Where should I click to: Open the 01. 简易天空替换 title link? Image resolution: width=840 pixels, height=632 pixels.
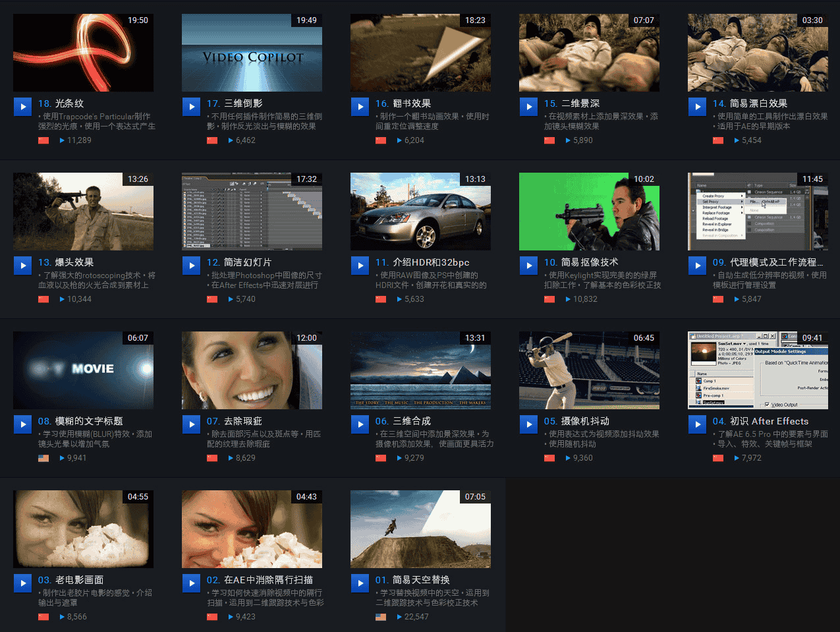[413, 580]
